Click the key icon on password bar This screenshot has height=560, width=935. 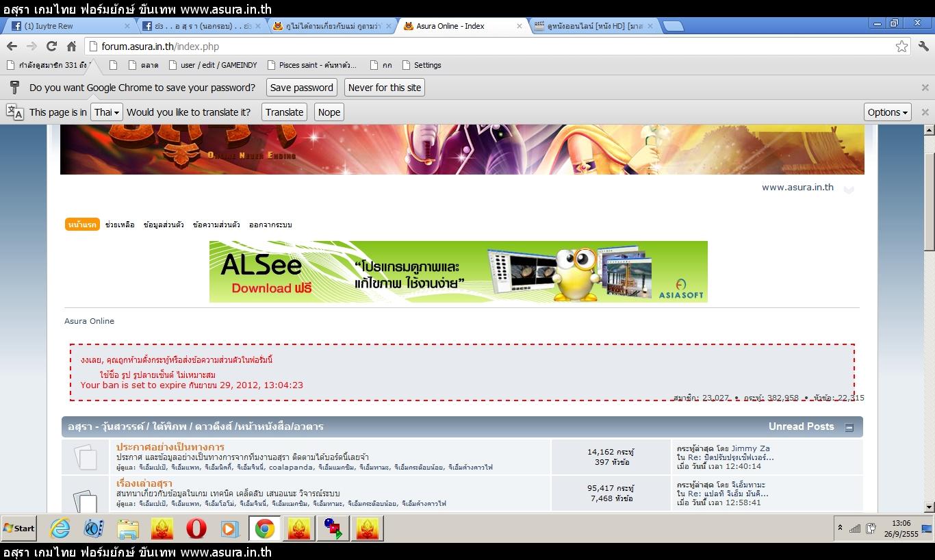pos(14,88)
